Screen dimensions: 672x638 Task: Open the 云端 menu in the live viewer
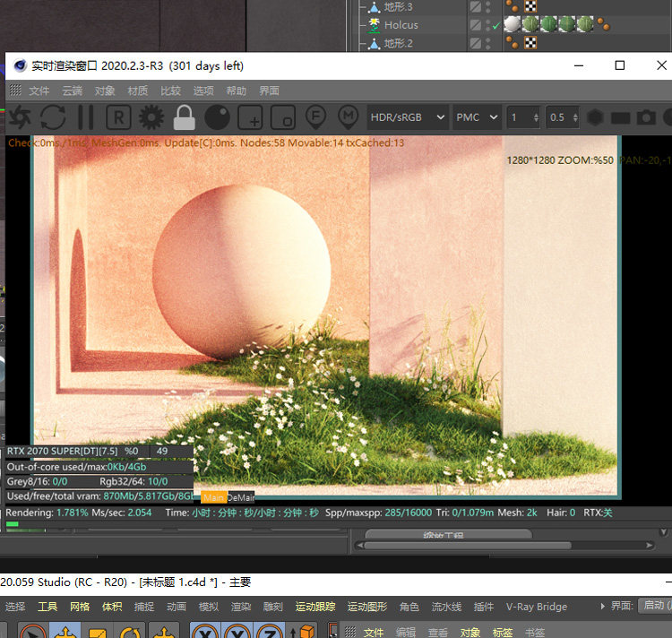[72, 91]
